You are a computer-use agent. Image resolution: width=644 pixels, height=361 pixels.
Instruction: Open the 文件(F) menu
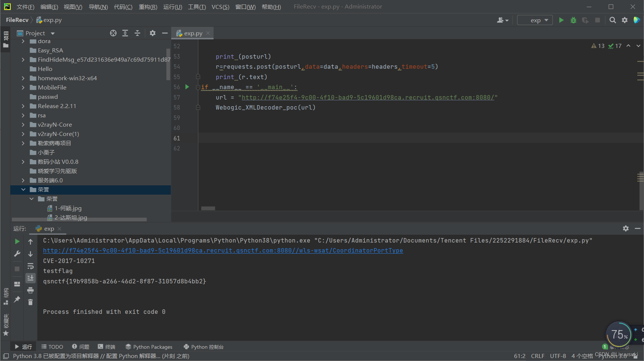(25, 7)
